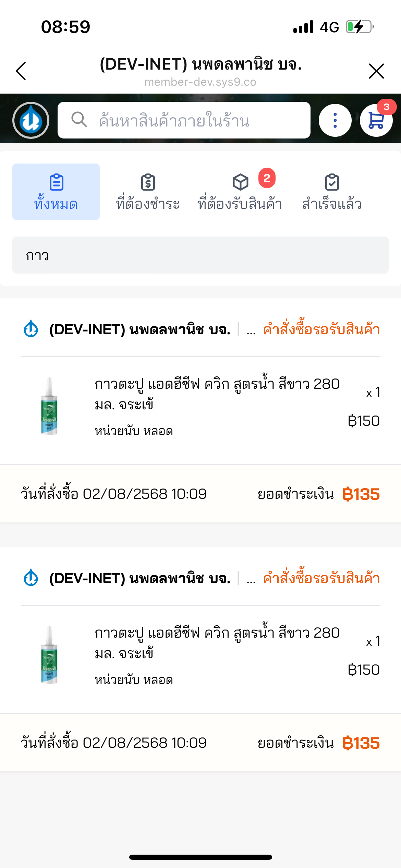This screenshot has width=401, height=868.
Task: Switch to the ที่ต้องชำระ tab
Action: point(148,192)
